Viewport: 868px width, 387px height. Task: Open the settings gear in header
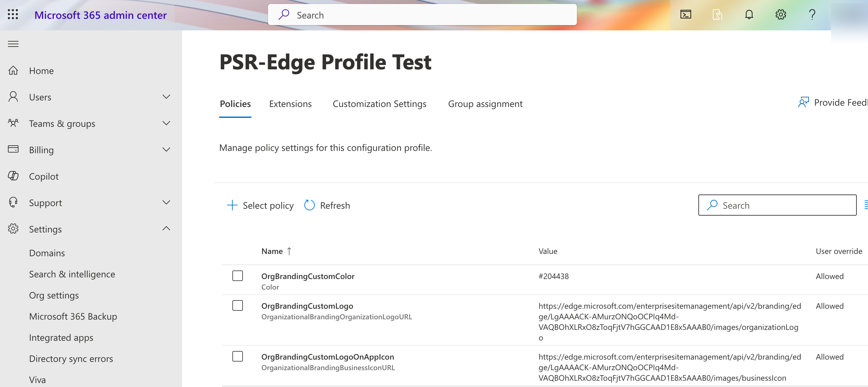pyautogui.click(x=781, y=15)
